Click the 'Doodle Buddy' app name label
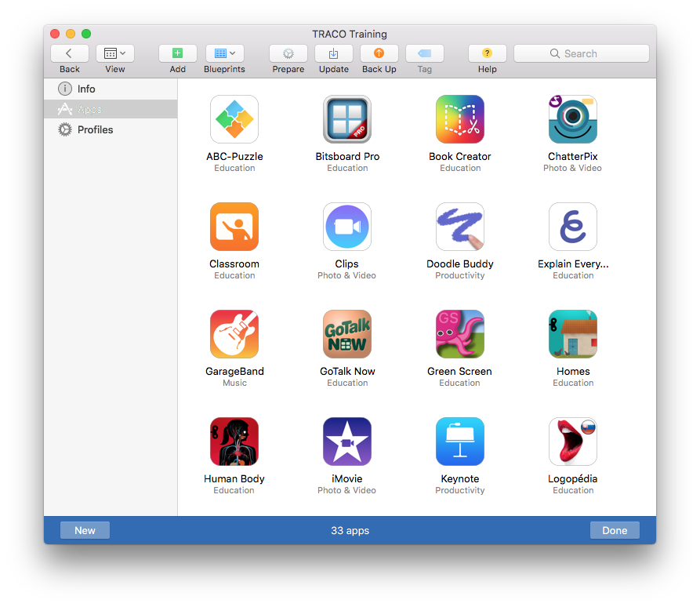This screenshot has height=607, width=700. [460, 264]
